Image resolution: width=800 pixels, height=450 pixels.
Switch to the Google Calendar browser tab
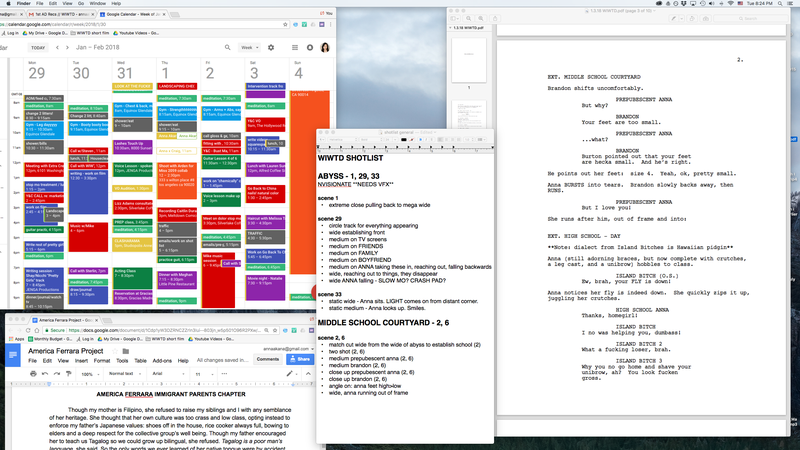132,14
